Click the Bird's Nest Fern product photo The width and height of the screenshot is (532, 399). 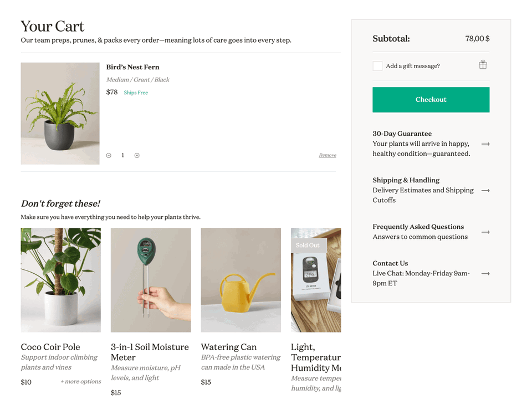pos(60,113)
